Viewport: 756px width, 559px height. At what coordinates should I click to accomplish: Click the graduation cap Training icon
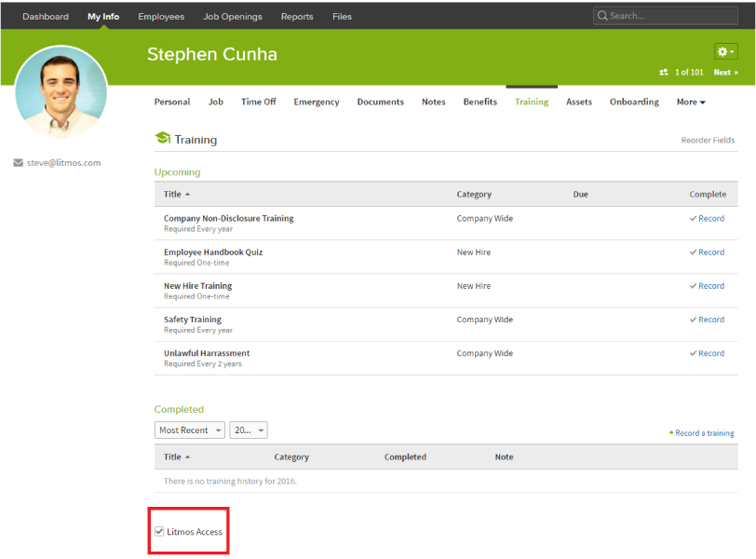tap(163, 139)
